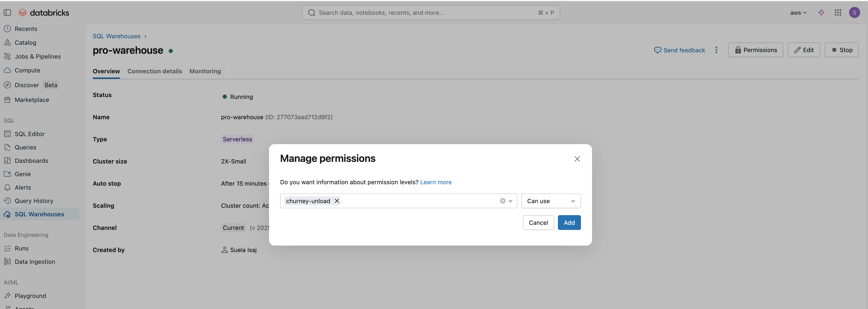Close the Manage permissions dialog
This screenshot has height=309, width=868.
point(577,159)
